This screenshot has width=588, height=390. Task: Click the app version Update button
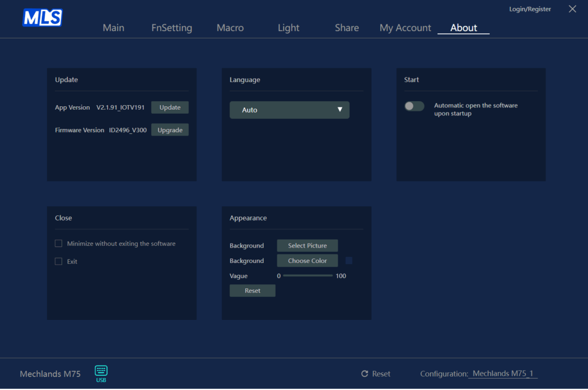170,107
